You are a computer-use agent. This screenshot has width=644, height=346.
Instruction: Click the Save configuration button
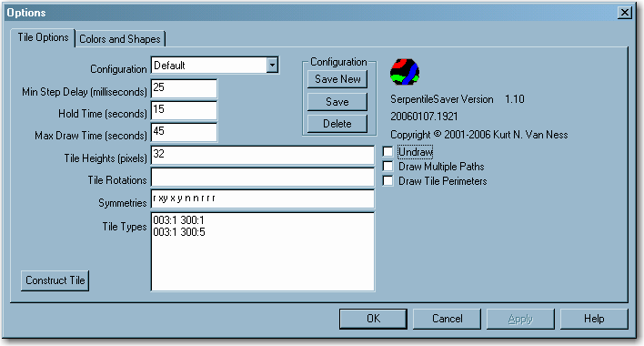(337, 101)
